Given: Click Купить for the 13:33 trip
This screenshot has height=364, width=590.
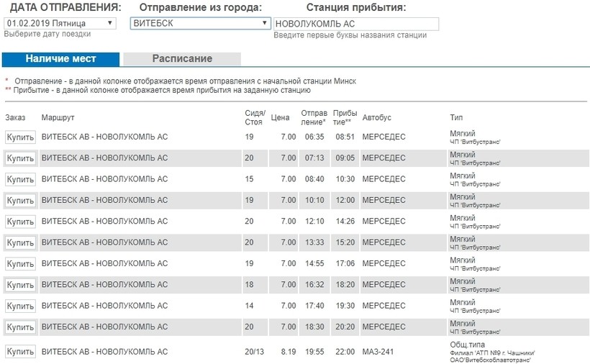Looking at the screenshot, I should pyautogui.click(x=20, y=242).
